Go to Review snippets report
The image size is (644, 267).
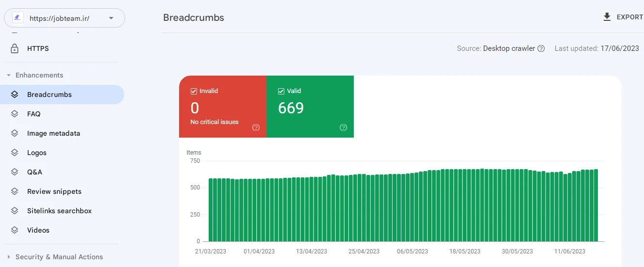[x=54, y=191]
